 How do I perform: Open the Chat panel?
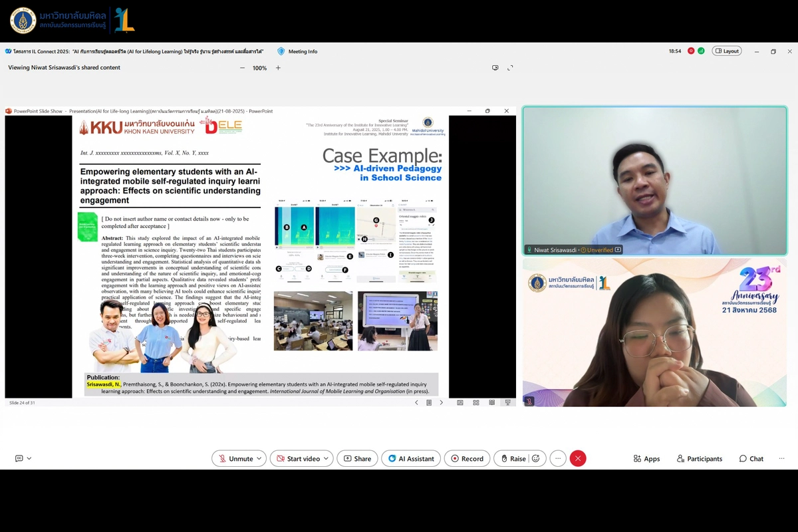point(751,459)
